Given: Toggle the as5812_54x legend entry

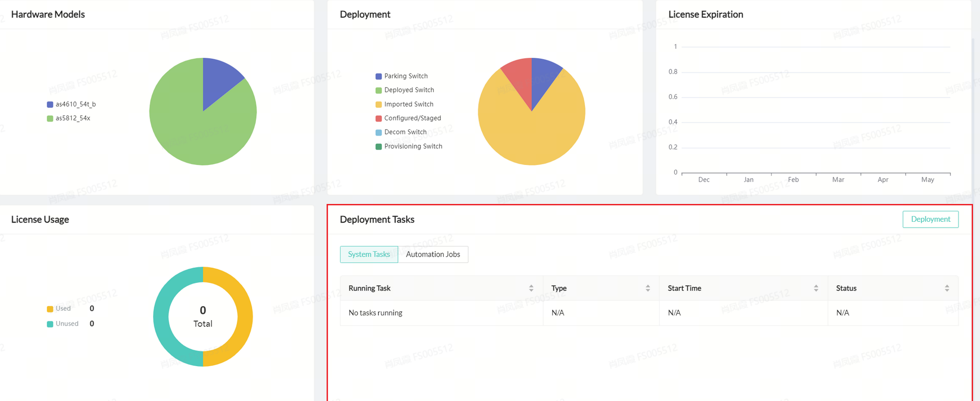Looking at the screenshot, I should tap(68, 118).
